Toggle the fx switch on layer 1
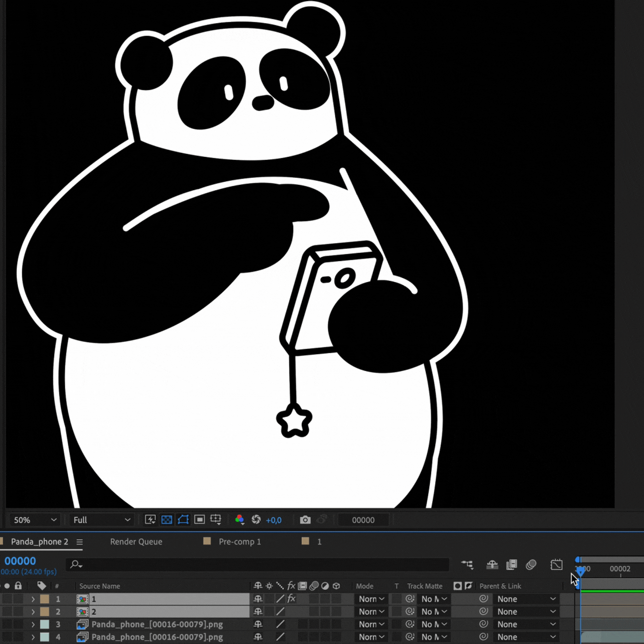The width and height of the screenshot is (644, 644). click(x=291, y=598)
